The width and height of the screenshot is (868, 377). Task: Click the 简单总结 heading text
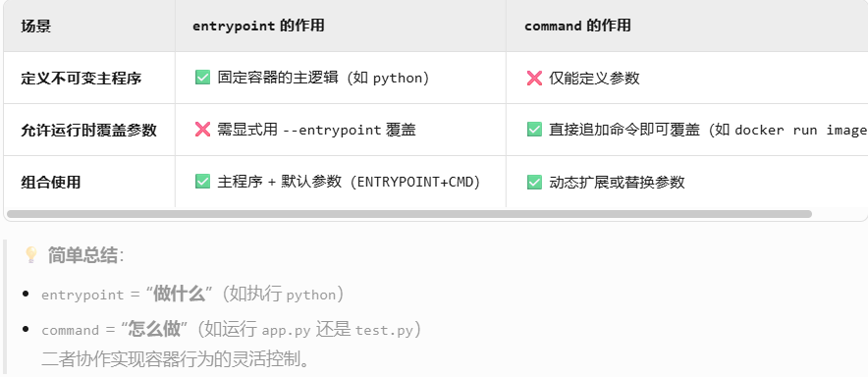pos(82,255)
